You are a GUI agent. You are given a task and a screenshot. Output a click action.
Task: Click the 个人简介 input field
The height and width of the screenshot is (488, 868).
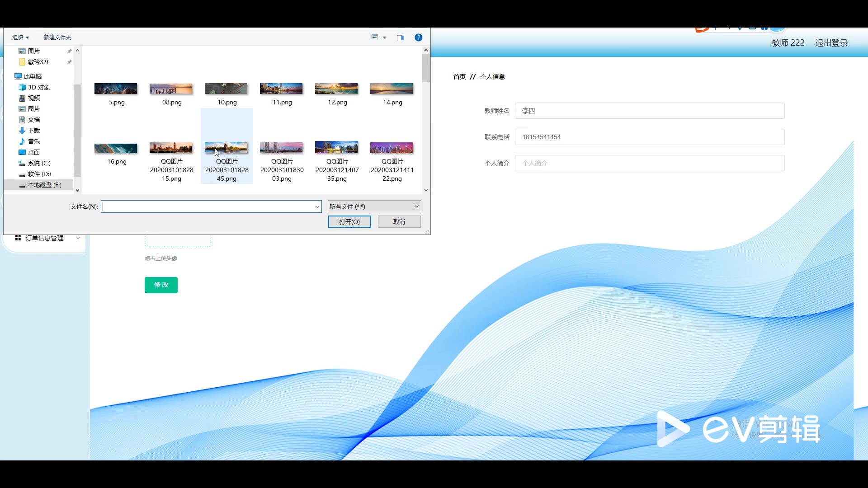649,163
